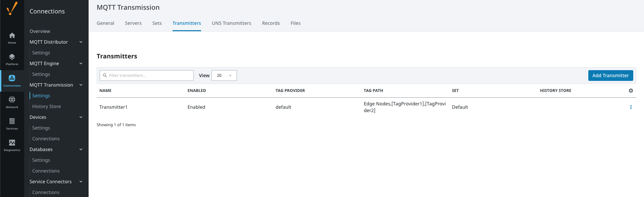
Task: Open the Network section icon
Action: [12, 102]
